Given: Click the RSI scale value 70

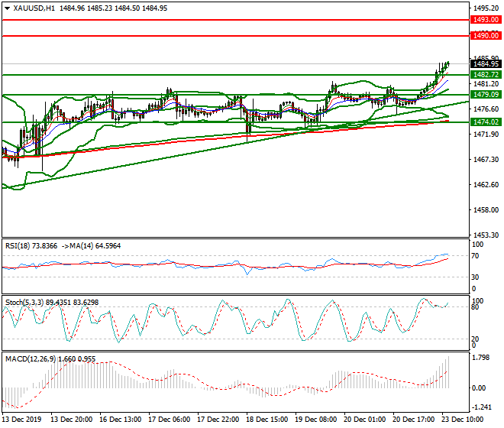Looking at the screenshot, I should click(475, 256).
